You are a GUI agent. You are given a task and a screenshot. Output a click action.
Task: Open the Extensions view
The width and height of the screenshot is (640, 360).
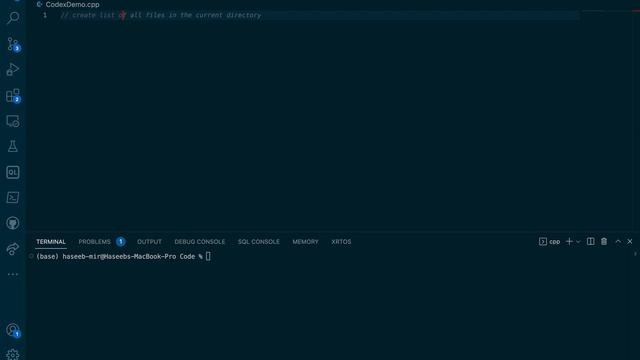[x=13, y=96]
